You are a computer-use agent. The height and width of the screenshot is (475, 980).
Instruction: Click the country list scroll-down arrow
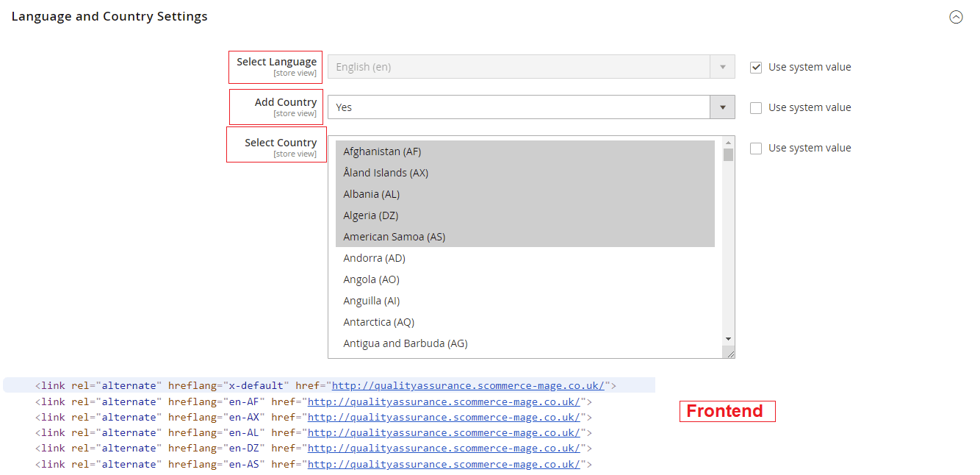[x=728, y=339]
